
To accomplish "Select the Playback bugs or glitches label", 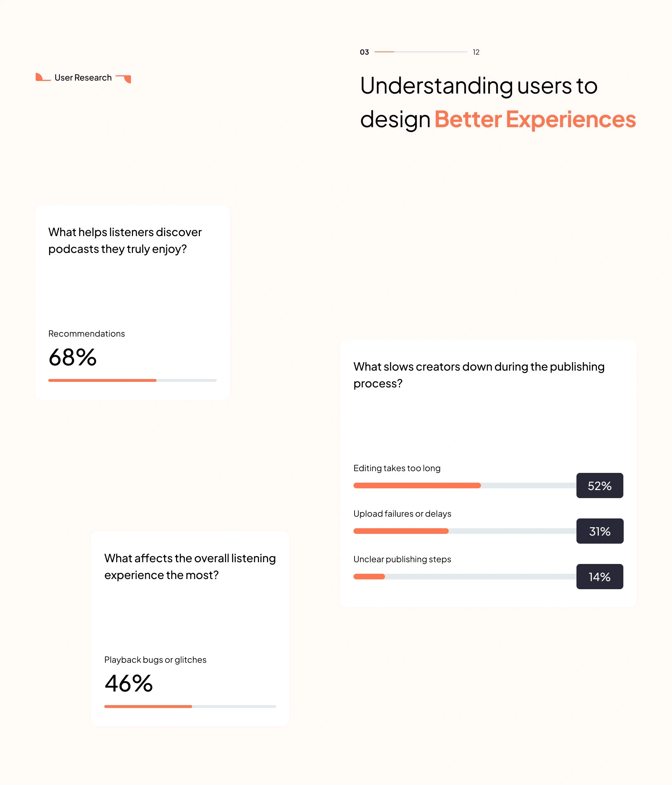I will point(155,660).
